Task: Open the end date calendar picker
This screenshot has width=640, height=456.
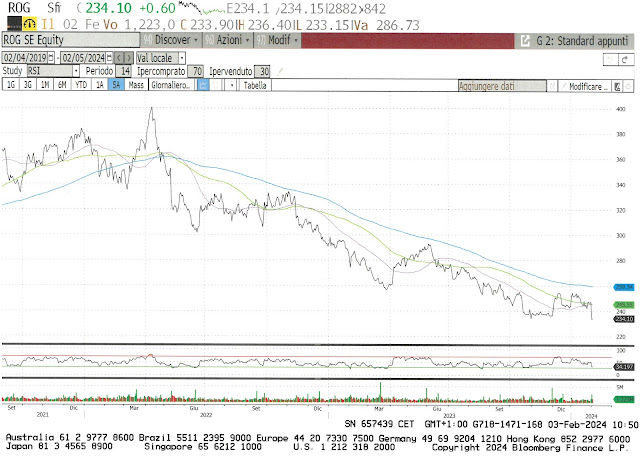Action: pyautogui.click(x=109, y=58)
